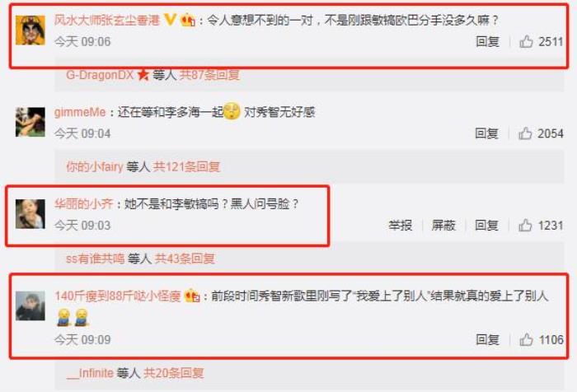Click 举报 on 华丽的小齐's comment

point(400,225)
